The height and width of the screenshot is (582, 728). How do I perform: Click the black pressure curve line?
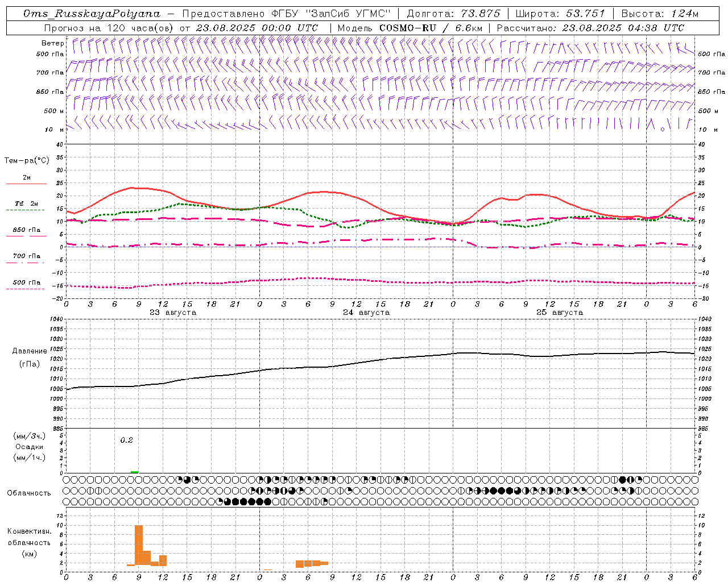click(x=380, y=360)
